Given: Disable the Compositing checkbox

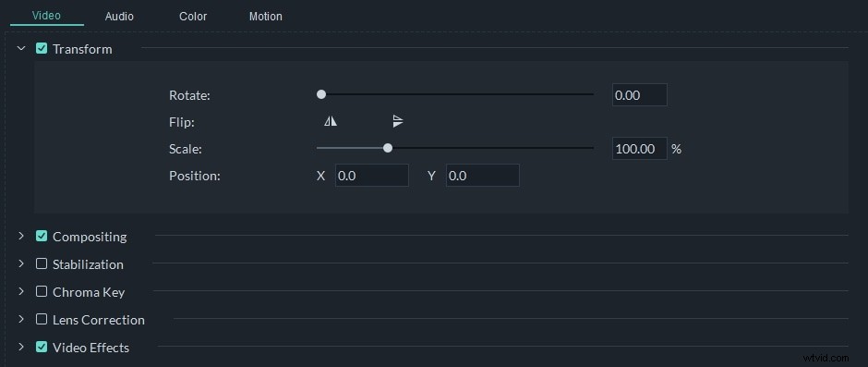Looking at the screenshot, I should pos(42,236).
